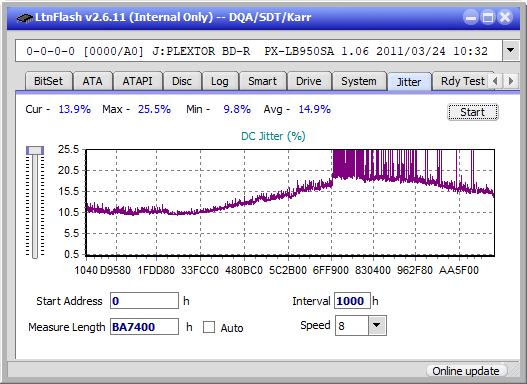Click the Interval value field
Screen dimensions: 527x384
click(x=352, y=301)
